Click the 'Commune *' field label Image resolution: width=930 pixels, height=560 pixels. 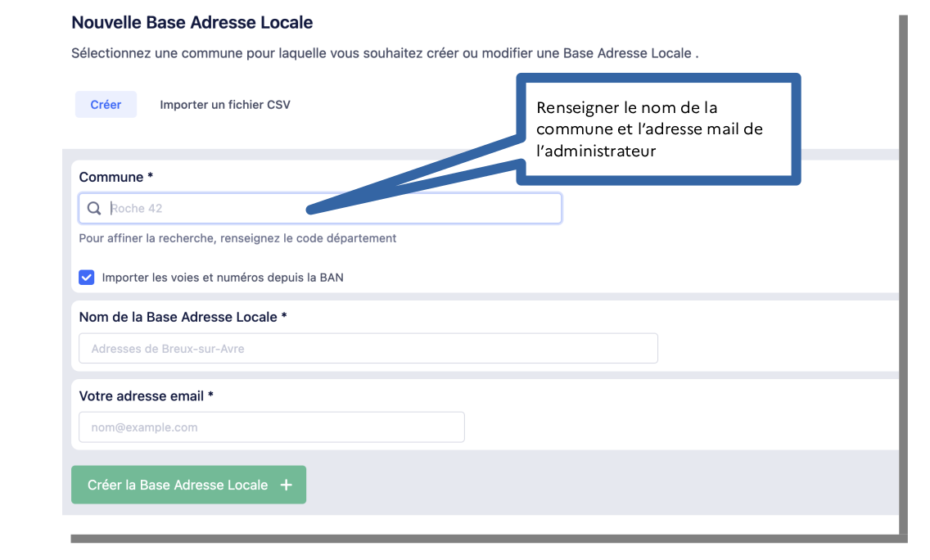116,177
